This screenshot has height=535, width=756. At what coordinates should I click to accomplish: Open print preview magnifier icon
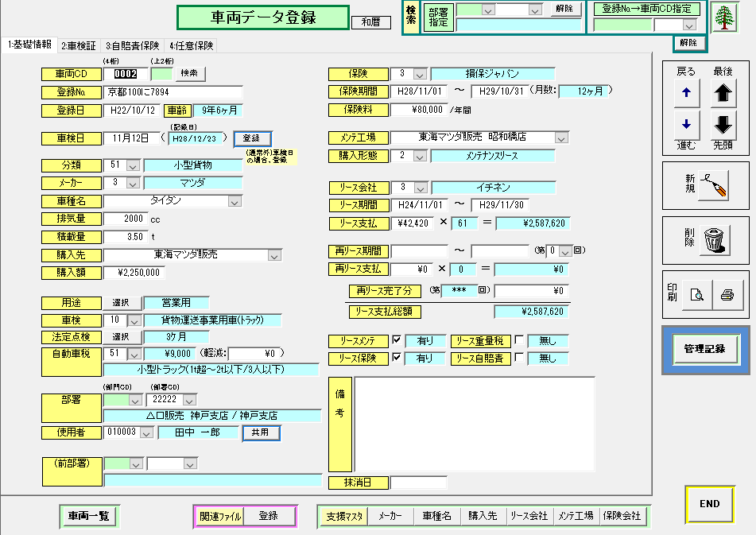click(x=696, y=294)
